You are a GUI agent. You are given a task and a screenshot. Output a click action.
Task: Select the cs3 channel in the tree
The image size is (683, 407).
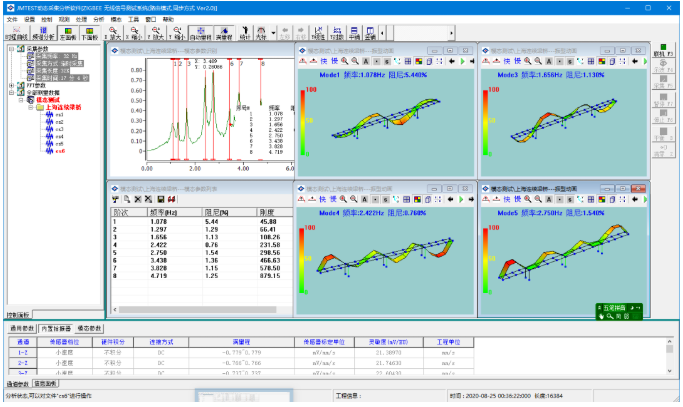pyautogui.click(x=59, y=128)
